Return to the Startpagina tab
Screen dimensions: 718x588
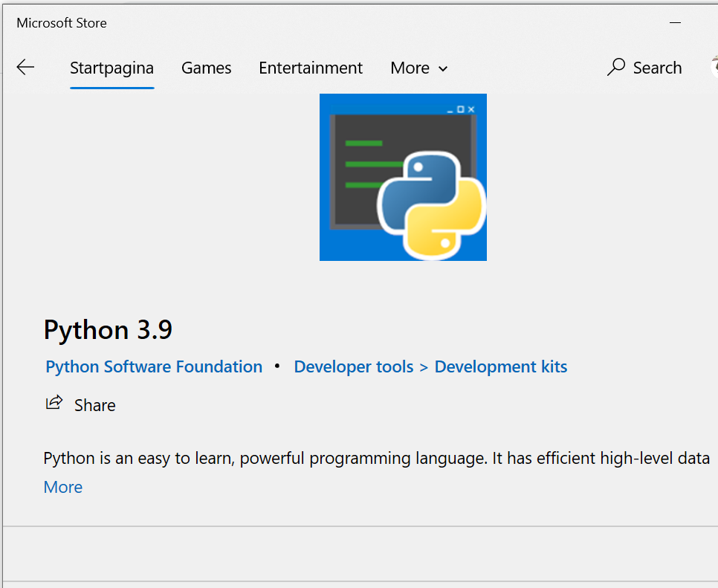[111, 68]
